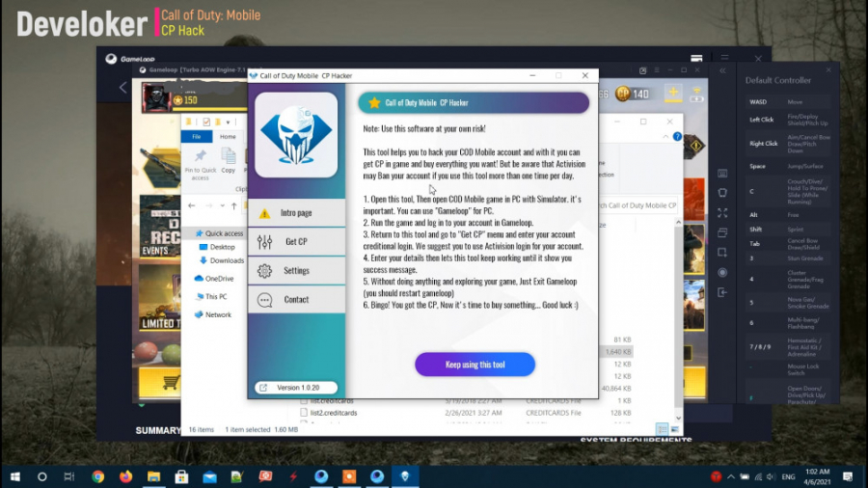Open Firefox from the Windows taskbar
868x488 pixels.
(x=125, y=476)
